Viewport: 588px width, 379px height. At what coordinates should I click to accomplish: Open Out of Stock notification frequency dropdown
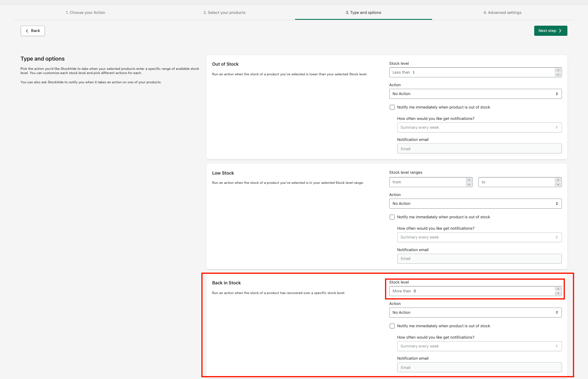[x=479, y=127]
